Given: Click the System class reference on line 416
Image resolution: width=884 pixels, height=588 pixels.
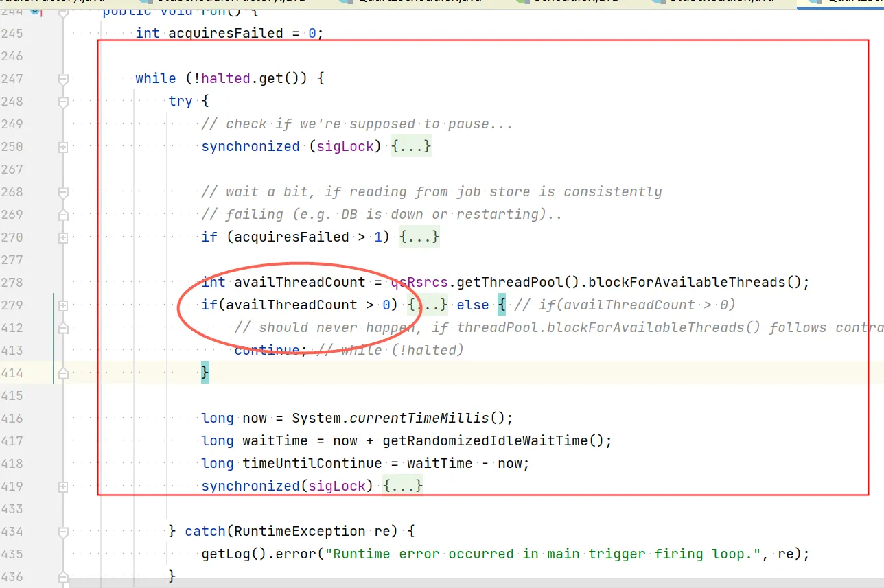Looking at the screenshot, I should pos(316,419).
